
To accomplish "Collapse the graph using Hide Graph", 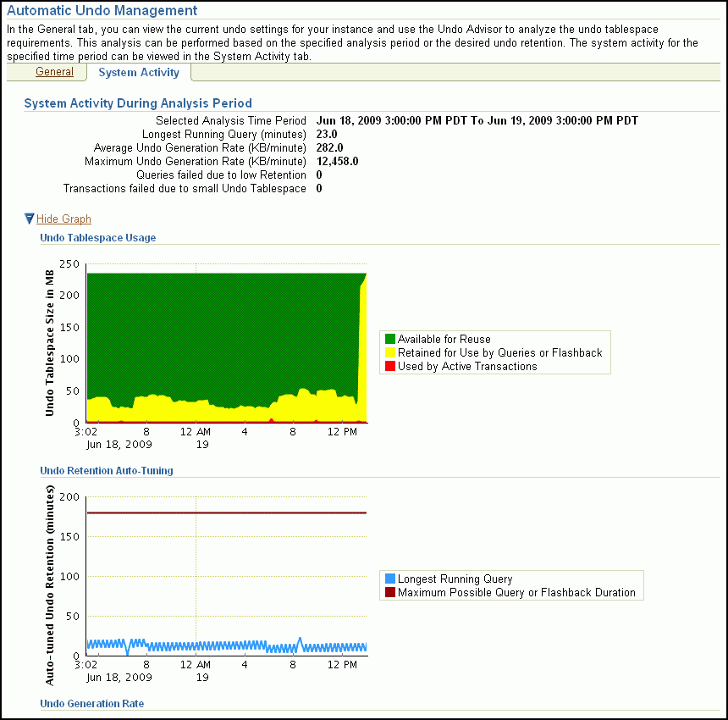I will pyautogui.click(x=63, y=219).
